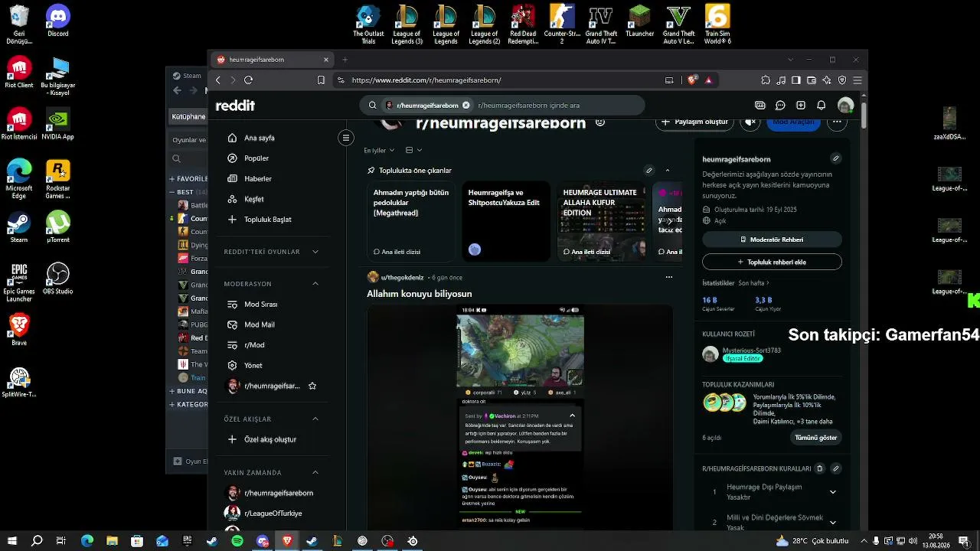The image size is (980, 551).
Task: Open Brave main hamburger menu
Action: [x=858, y=80]
